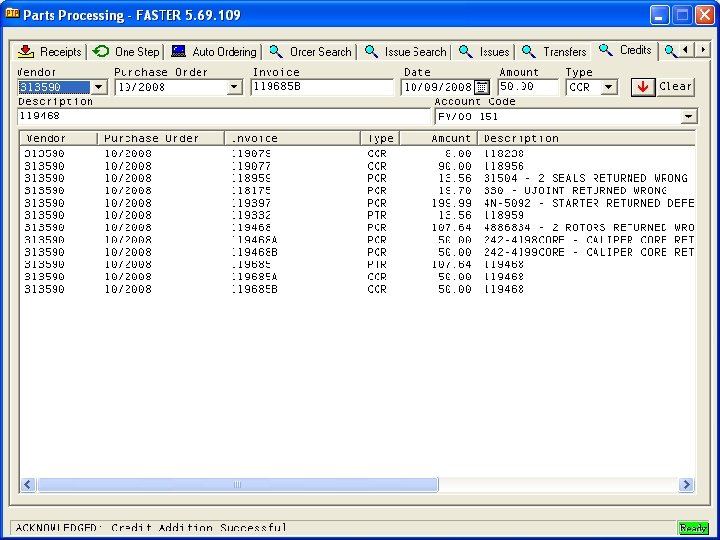Click the Description field containing 119468
Screen dimensions: 720x540
(224, 116)
